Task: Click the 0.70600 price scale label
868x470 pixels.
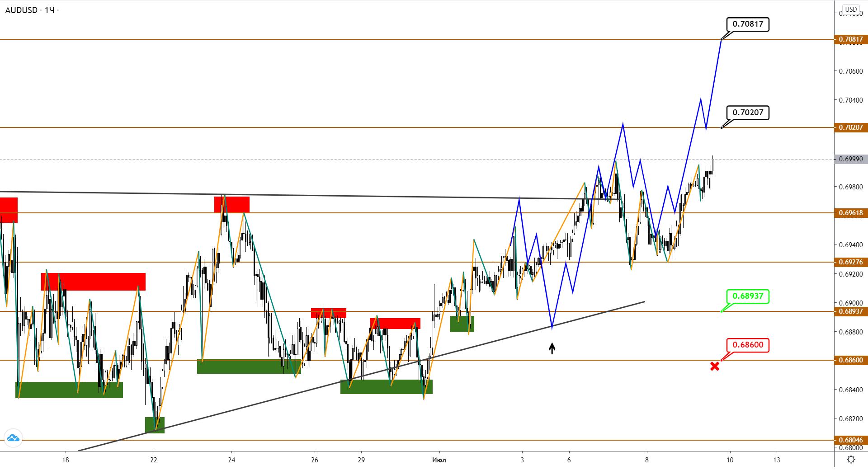Action: (851, 71)
